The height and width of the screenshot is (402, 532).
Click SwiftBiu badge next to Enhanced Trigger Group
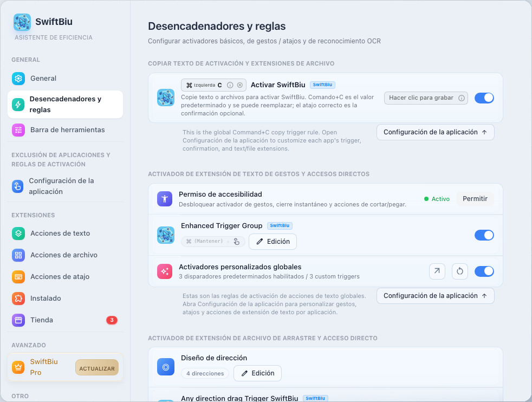click(280, 225)
